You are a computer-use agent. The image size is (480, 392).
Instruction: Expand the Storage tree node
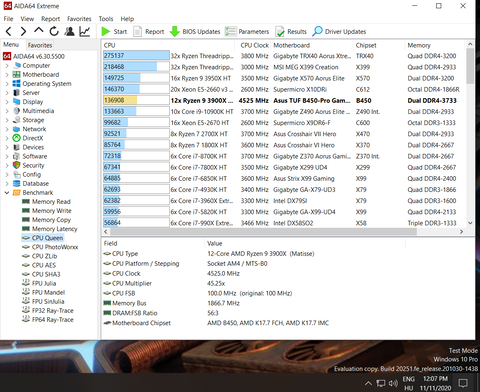click(x=7, y=120)
